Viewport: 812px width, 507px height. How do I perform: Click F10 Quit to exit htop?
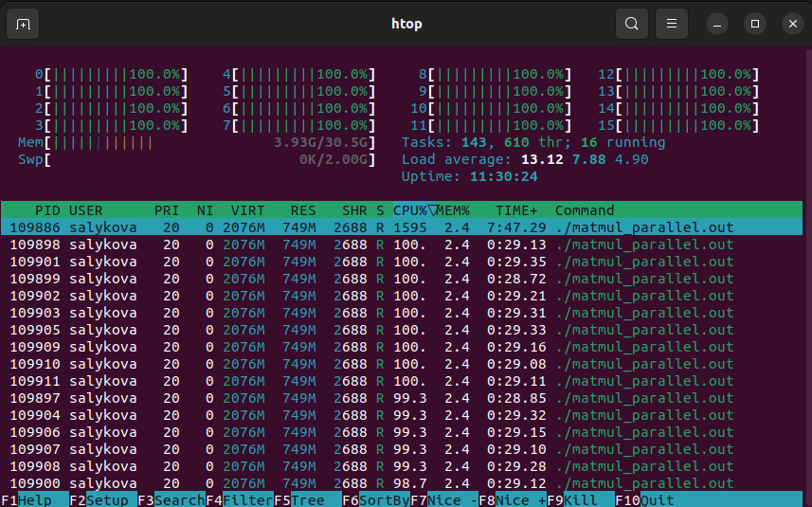(645, 500)
